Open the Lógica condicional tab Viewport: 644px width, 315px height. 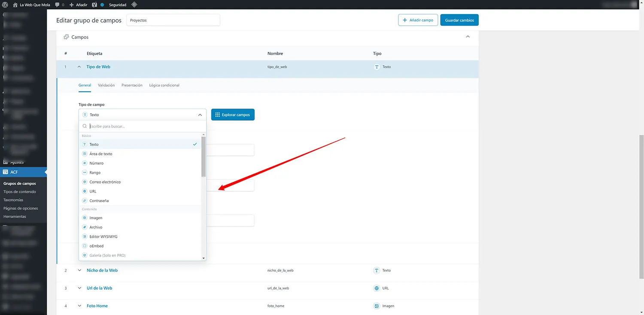[x=164, y=85]
